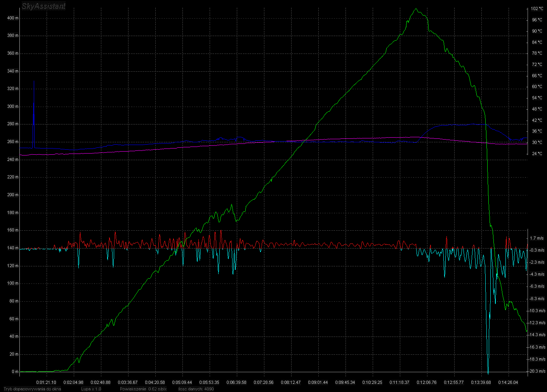The image size is (547, 392).
Task: Click the 400 m altitude axis label
Action: point(13,18)
